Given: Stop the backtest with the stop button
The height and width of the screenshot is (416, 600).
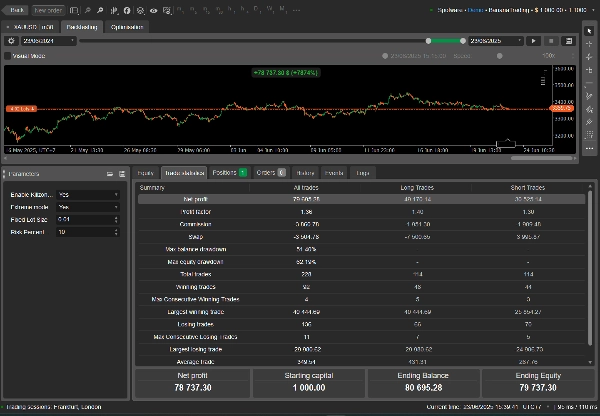Looking at the screenshot, I should 550,41.
